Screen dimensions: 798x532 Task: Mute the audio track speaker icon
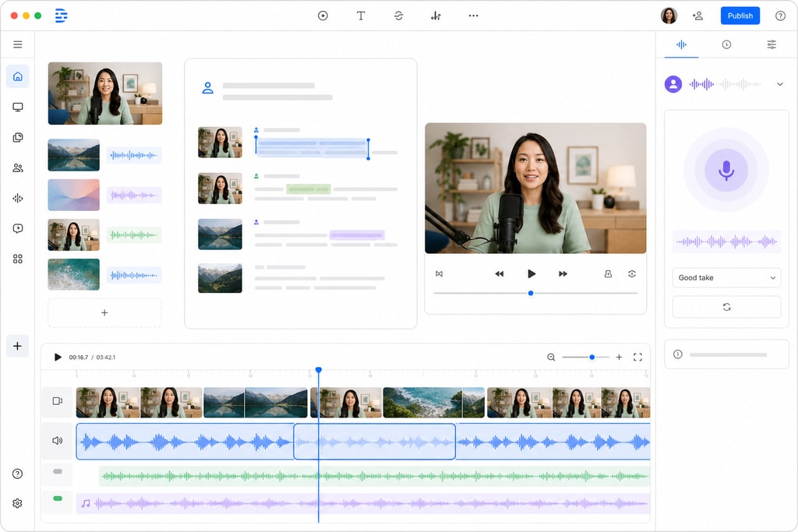pos(58,440)
